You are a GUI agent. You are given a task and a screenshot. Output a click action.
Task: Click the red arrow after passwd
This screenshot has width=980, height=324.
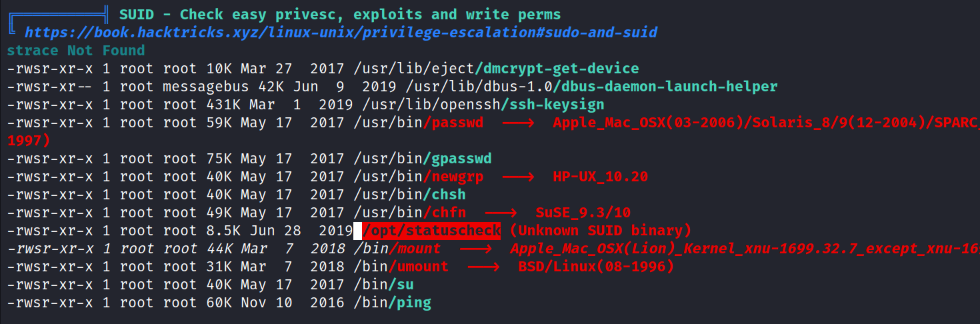tap(518, 123)
